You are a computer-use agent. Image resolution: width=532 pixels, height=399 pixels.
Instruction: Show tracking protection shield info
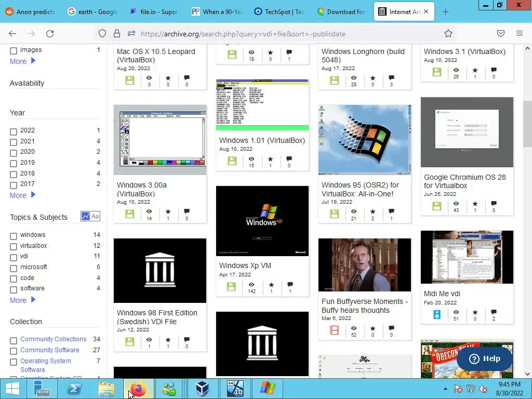coord(102,33)
